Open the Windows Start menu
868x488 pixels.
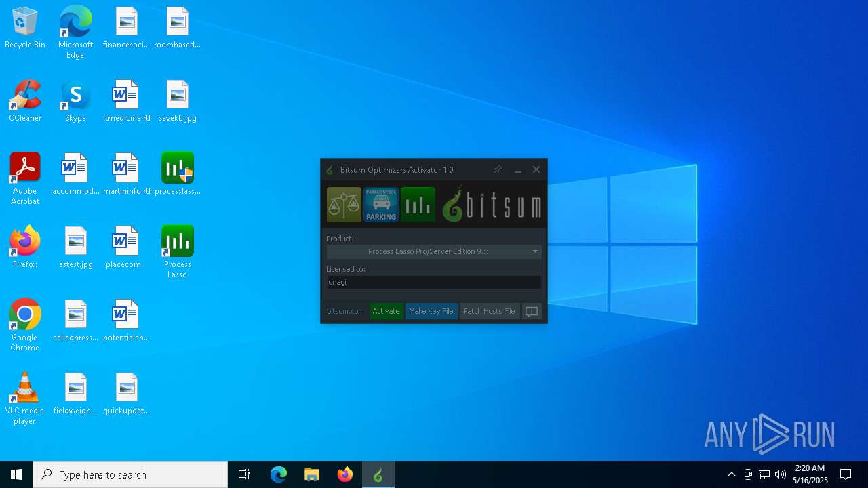(16, 474)
